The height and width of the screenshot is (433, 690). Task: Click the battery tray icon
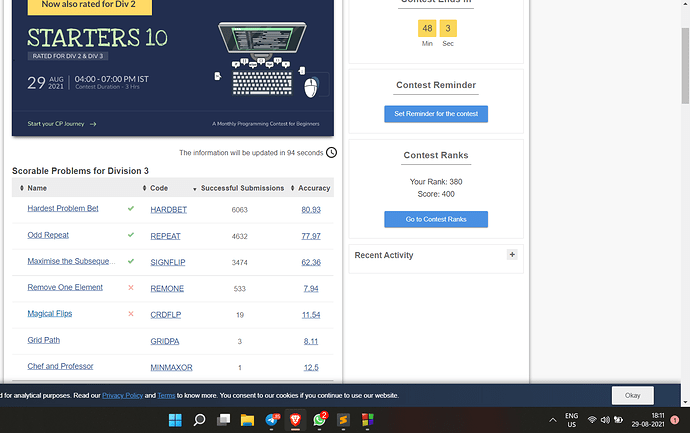(x=618, y=420)
